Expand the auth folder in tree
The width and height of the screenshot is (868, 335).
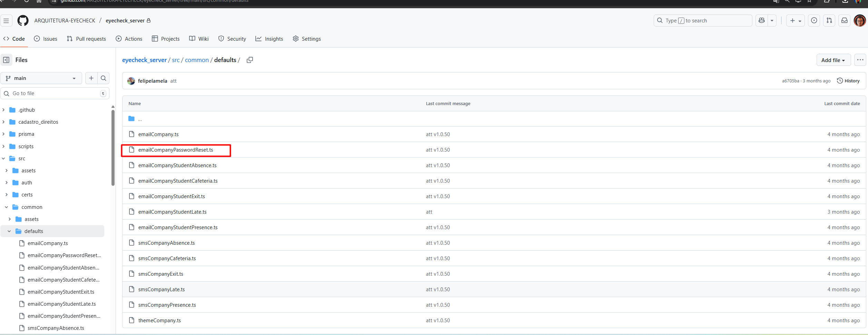[7, 183]
